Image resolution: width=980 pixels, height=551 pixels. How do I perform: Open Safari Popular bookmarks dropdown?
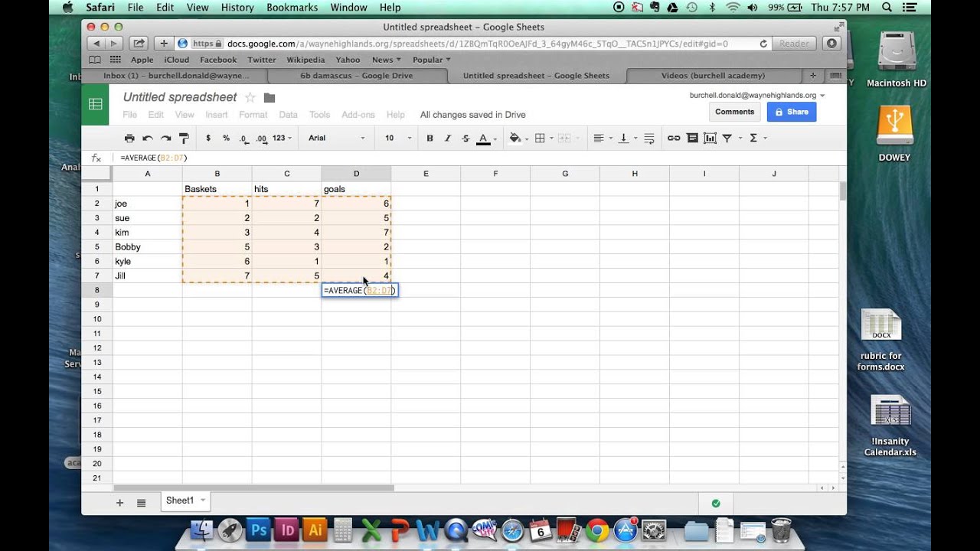click(x=431, y=60)
